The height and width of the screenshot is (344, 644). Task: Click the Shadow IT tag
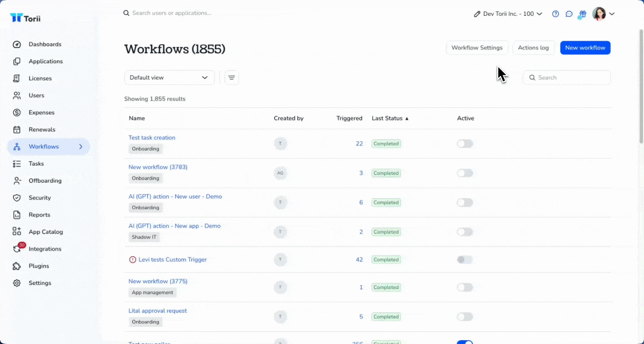coord(144,237)
